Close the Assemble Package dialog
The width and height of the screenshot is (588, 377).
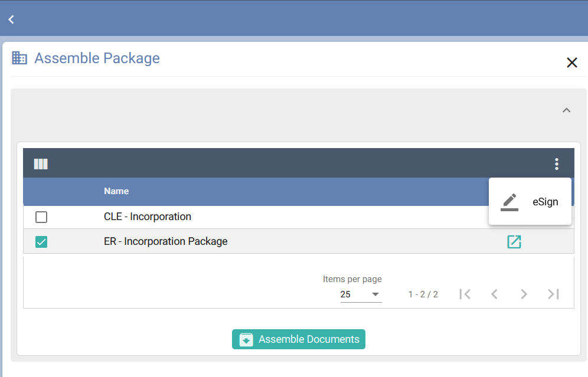571,63
